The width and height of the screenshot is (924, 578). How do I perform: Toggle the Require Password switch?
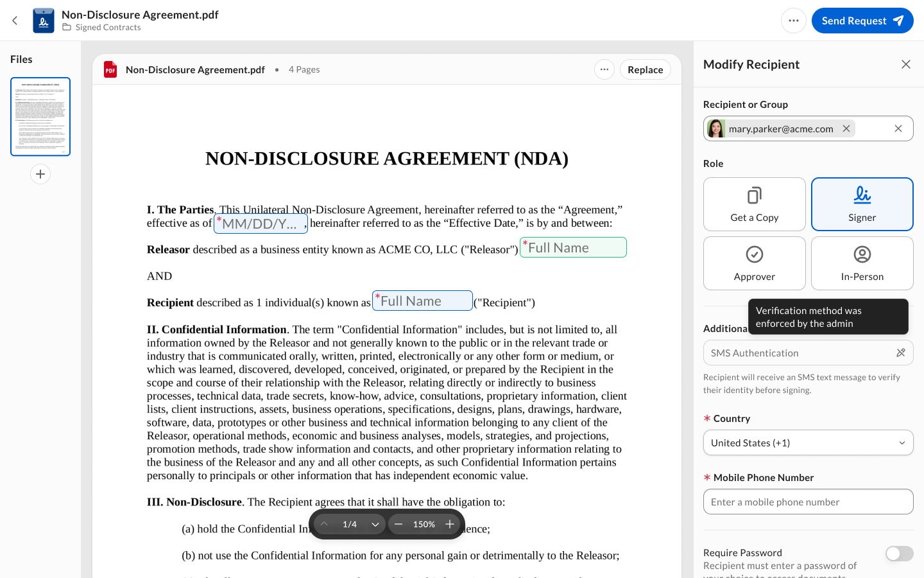click(x=899, y=554)
